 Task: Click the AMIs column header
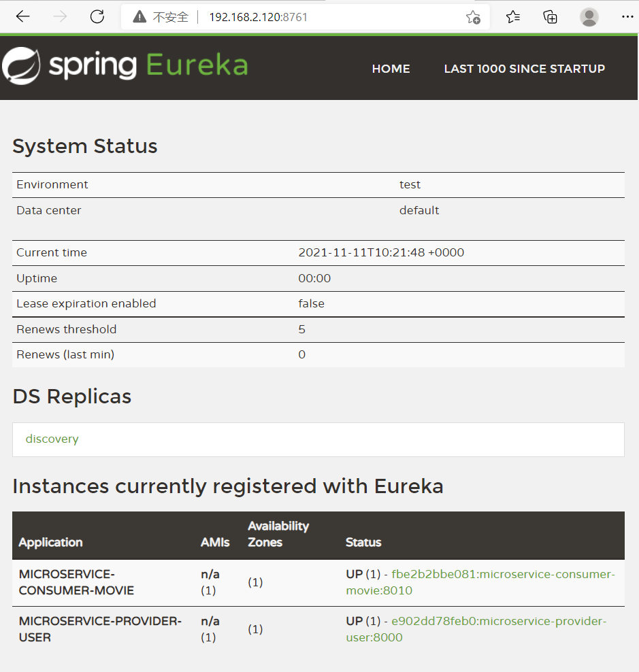tap(215, 542)
